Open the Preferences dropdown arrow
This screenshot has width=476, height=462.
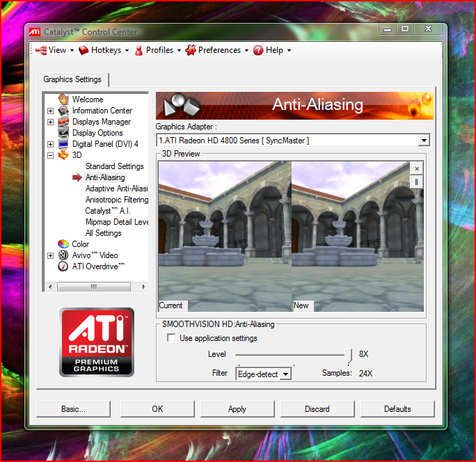tap(246, 50)
